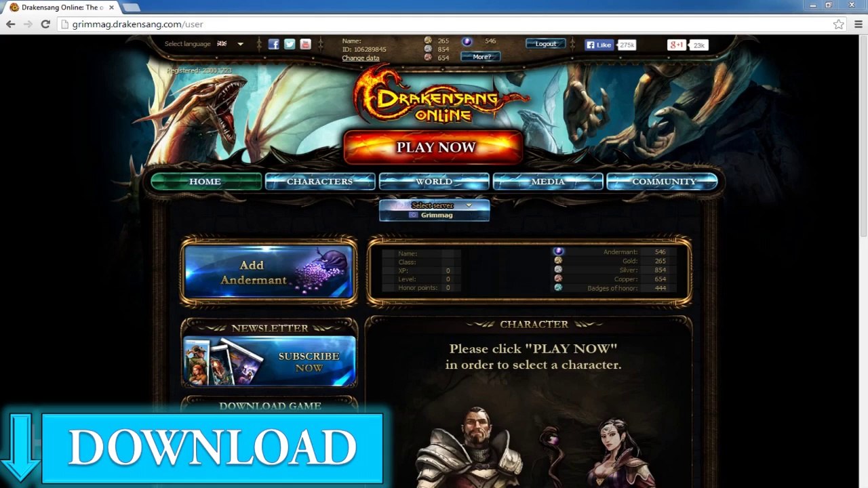Open the Chrome menu icon

pos(858,24)
